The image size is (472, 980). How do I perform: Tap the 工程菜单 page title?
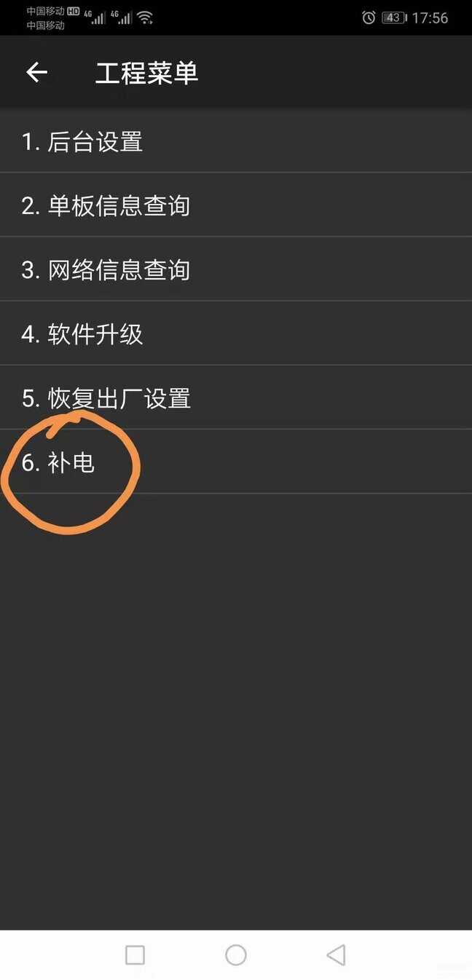pos(146,73)
